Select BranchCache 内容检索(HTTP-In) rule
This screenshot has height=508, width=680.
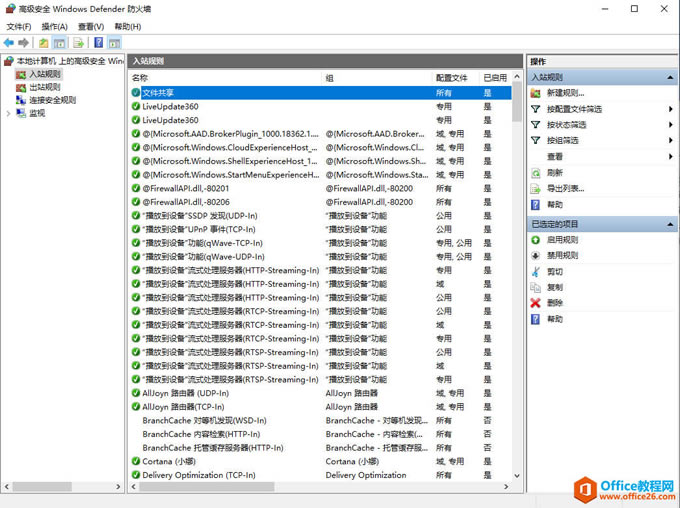coord(321,434)
